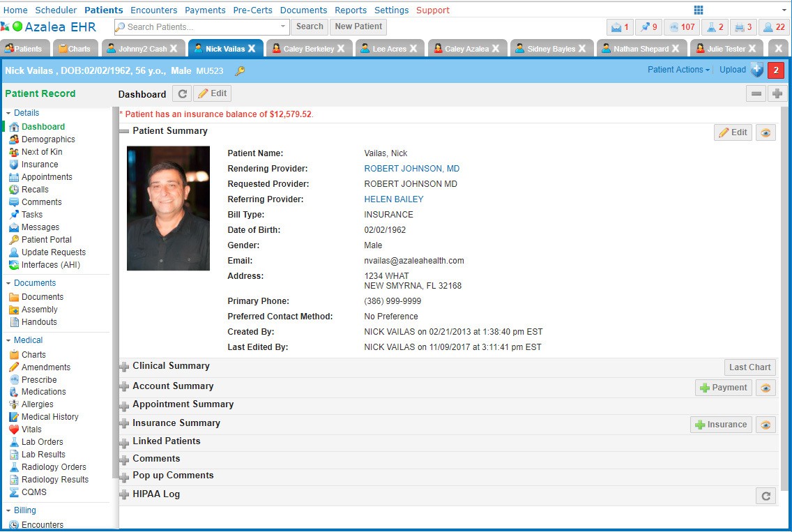Refresh the Dashboard with the reload icon

(181, 94)
